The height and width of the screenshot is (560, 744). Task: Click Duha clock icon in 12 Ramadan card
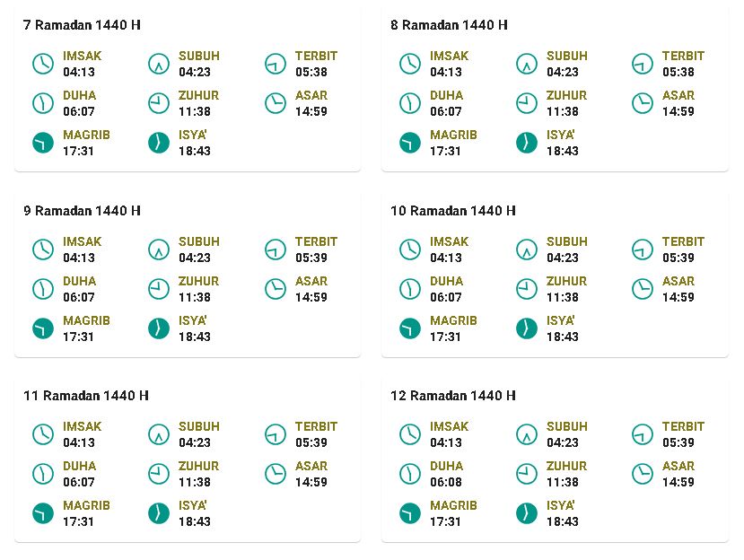pos(410,474)
